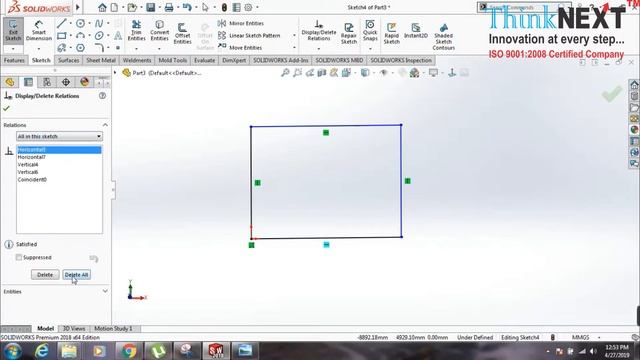Open the DimXpertManager panel tab
Viewport: 640px width, 360px height.
(66, 82)
